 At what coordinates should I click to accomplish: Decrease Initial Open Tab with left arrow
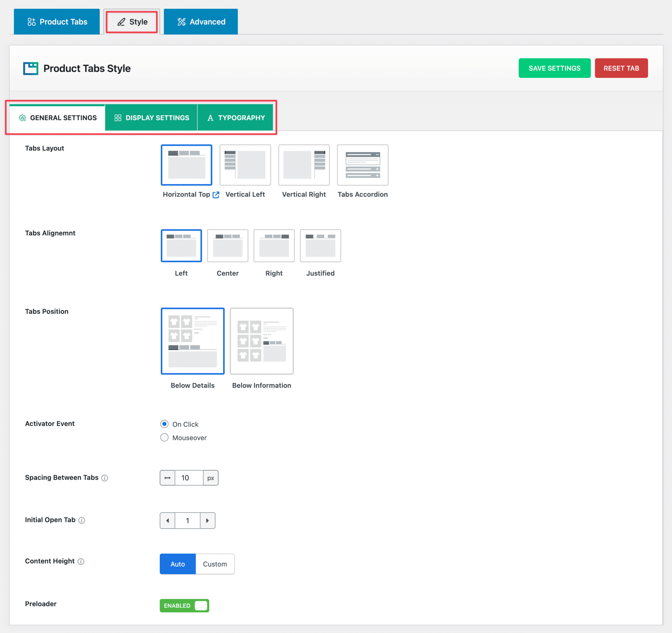click(167, 520)
